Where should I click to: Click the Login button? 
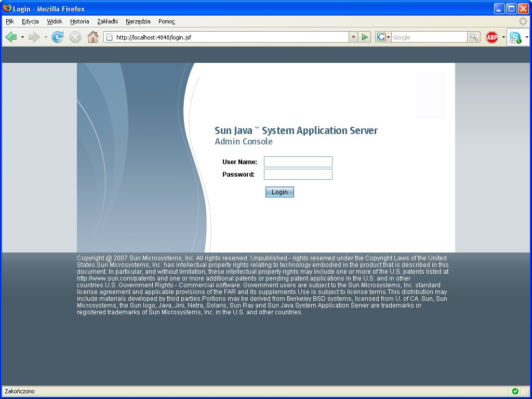click(x=280, y=192)
